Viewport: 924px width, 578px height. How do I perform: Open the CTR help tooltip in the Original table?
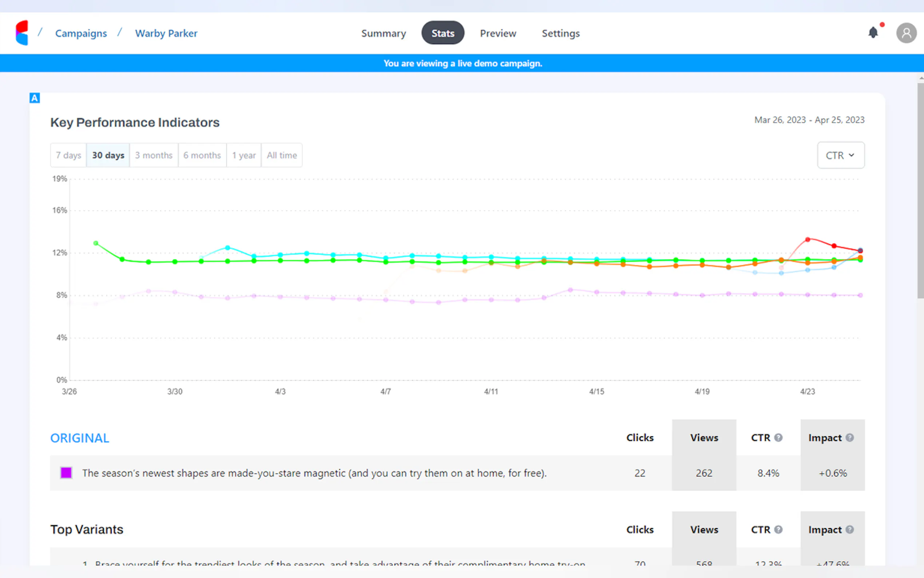point(779,438)
